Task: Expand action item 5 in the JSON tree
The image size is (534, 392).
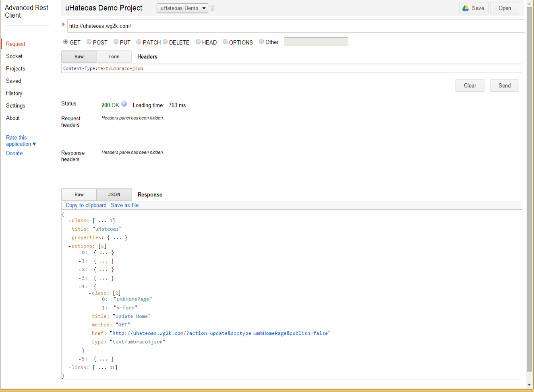Action: click(x=80, y=359)
